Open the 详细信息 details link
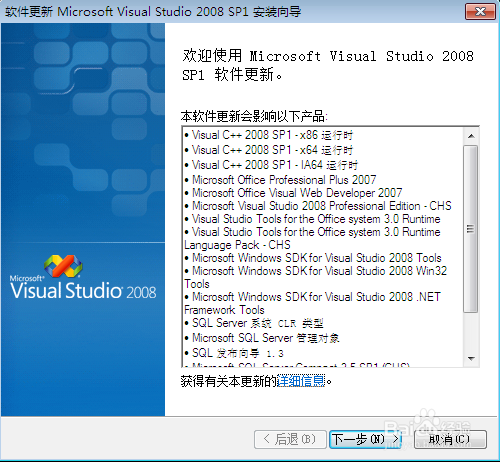The image size is (500, 462). pos(301,381)
